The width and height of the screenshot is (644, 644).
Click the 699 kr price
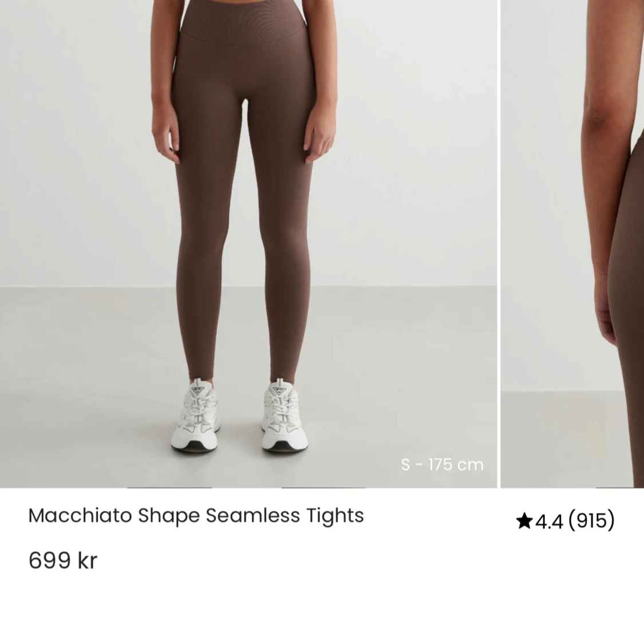tap(63, 560)
